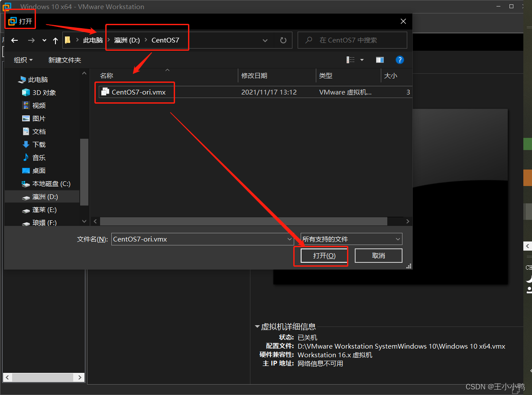Select 桌面 folder in sidebar

point(34,171)
